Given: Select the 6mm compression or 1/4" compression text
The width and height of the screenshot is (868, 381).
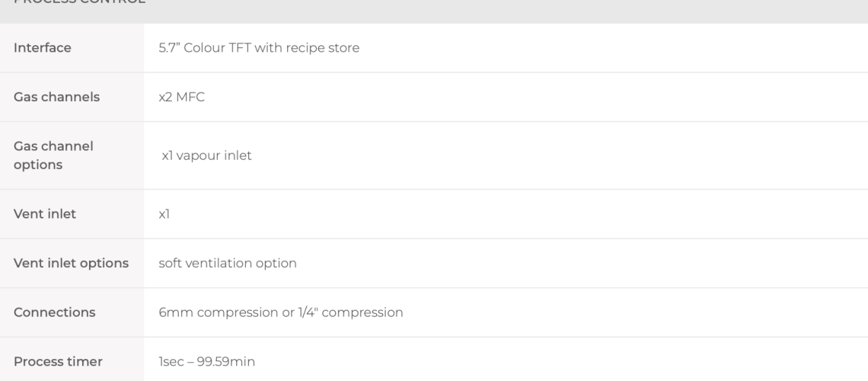Looking at the screenshot, I should 281,312.
